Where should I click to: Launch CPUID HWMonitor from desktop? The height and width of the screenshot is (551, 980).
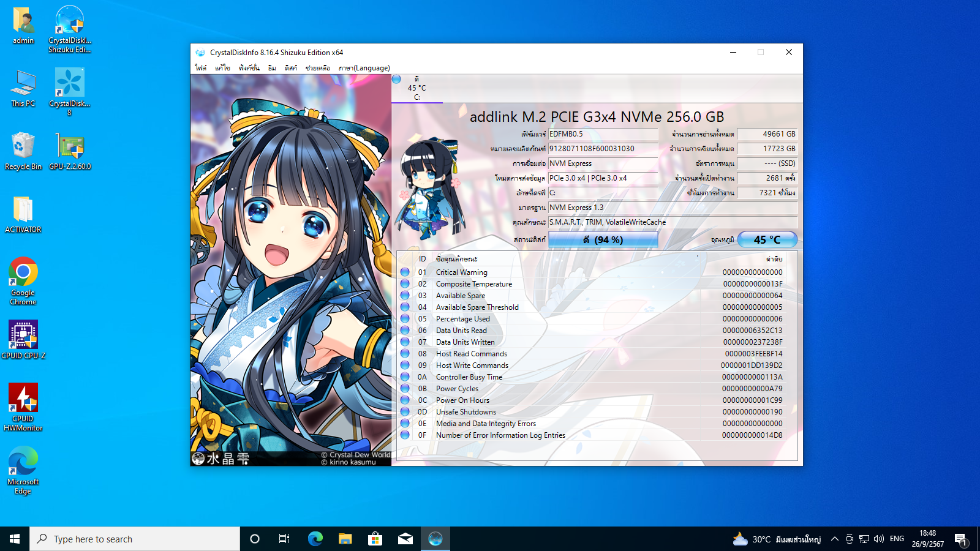coord(23,407)
